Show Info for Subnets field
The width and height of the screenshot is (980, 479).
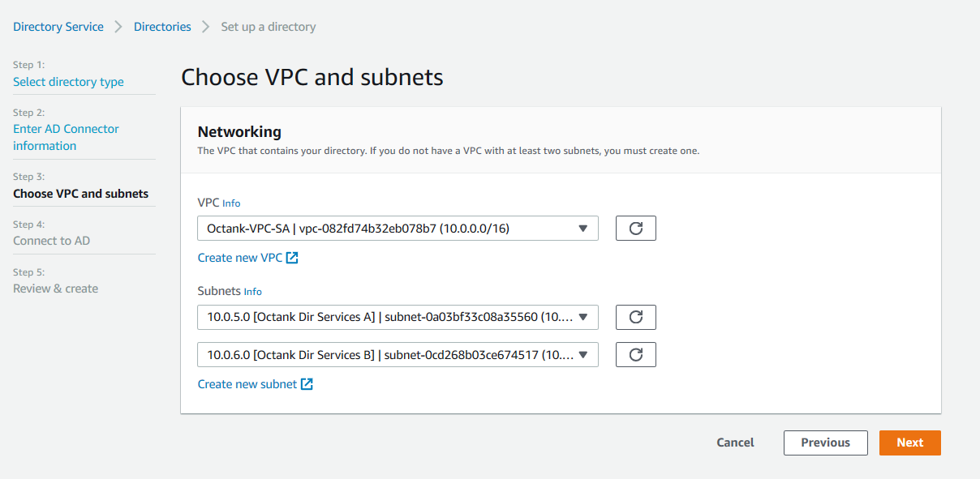(253, 292)
